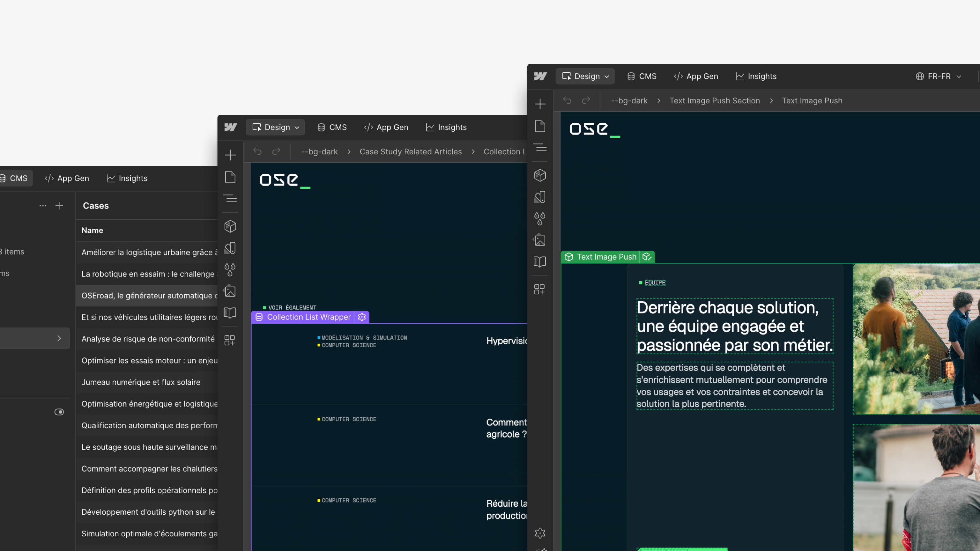Open the Style Selectors panel in middle window
The image size is (980, 551).
click(x=230, y=248)
